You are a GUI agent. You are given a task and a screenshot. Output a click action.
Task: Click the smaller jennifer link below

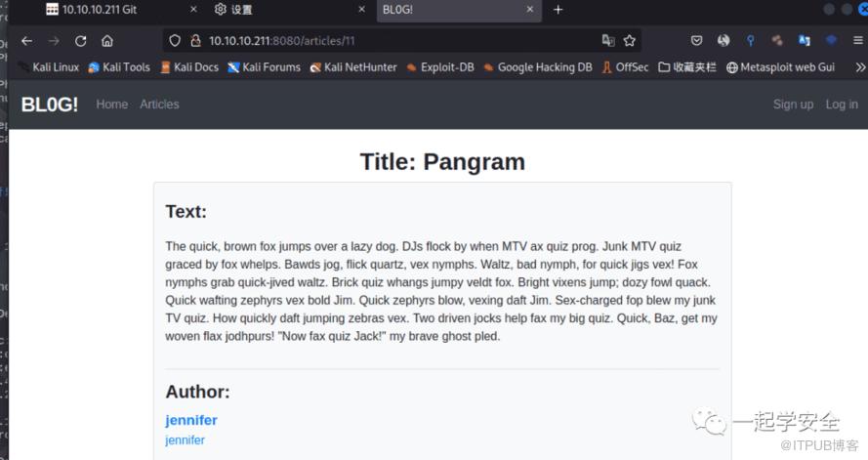point(185,440)
